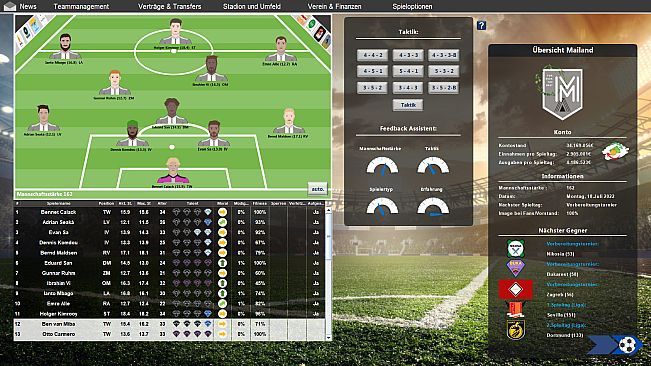Click the Dortmund opponent club logo
Image resolution: width=651 pixels, height=366 pixels.
click(x=515, y=330)
